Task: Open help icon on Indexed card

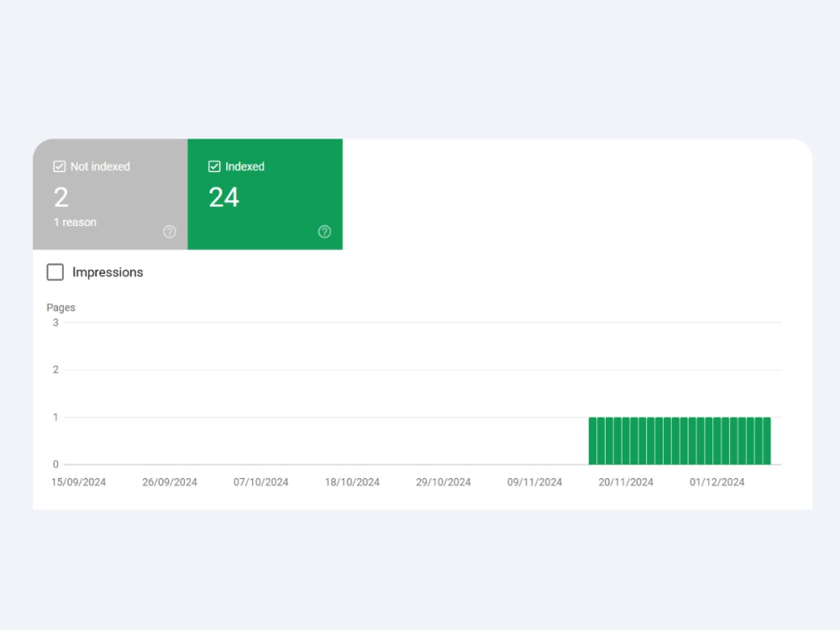Action: (324, 232)
